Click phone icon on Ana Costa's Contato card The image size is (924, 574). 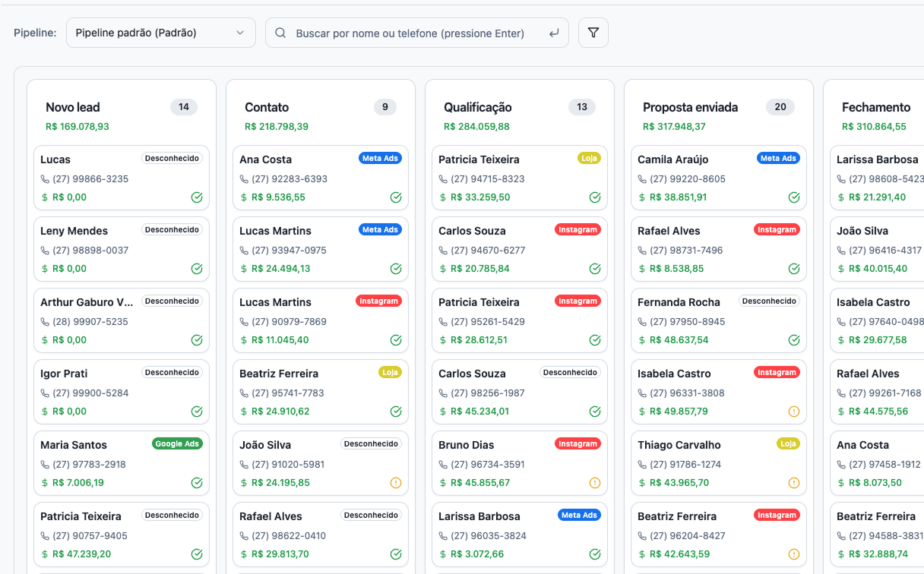click(x=244, y=179)
